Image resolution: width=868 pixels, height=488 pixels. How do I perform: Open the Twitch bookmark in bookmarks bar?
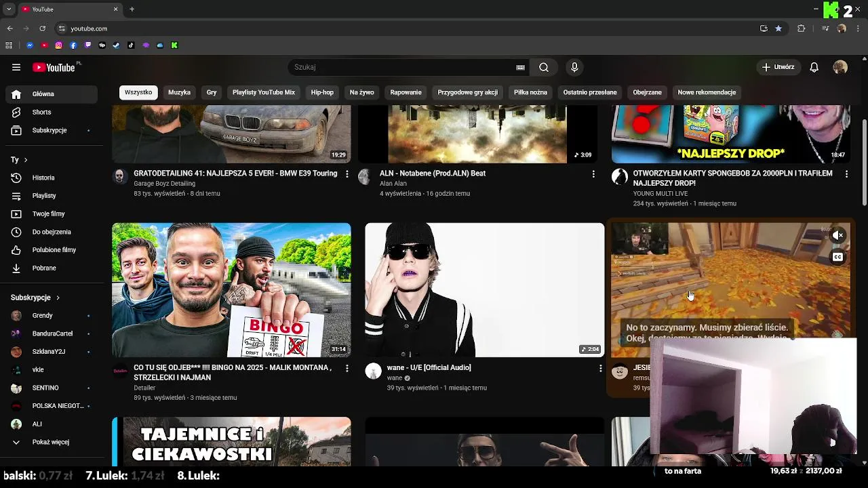click(87, 45)
